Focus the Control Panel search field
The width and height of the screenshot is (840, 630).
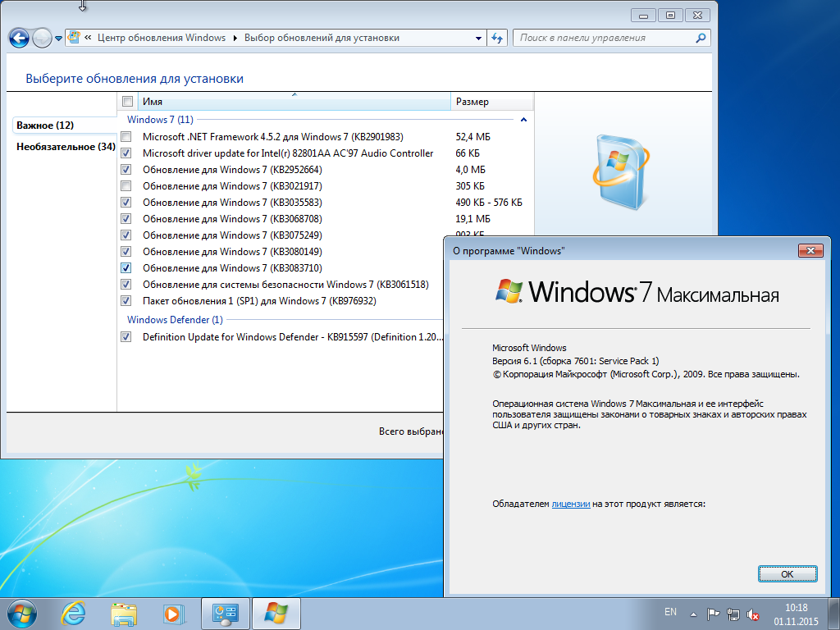click(x=611, y=38)
